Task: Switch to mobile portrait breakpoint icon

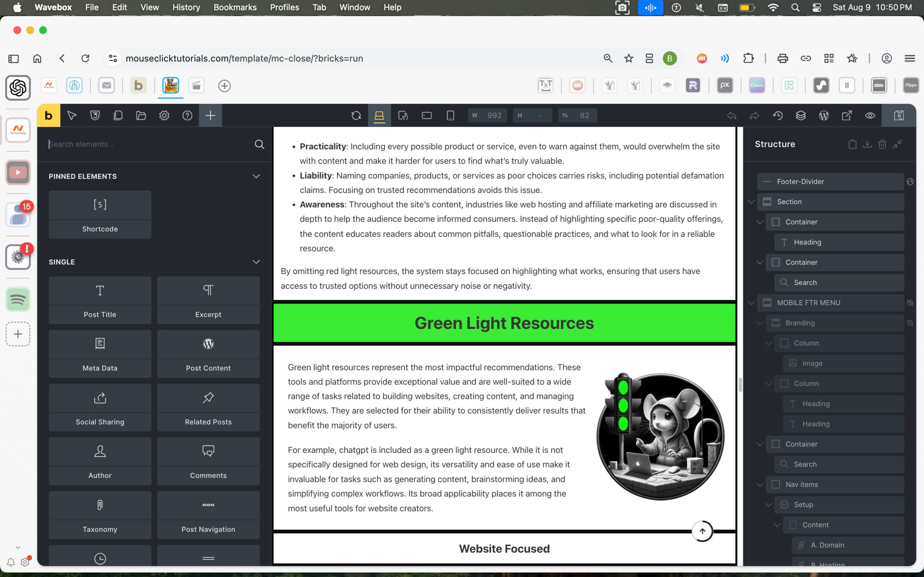Action: pyautogui.click(x=450, y=116)
